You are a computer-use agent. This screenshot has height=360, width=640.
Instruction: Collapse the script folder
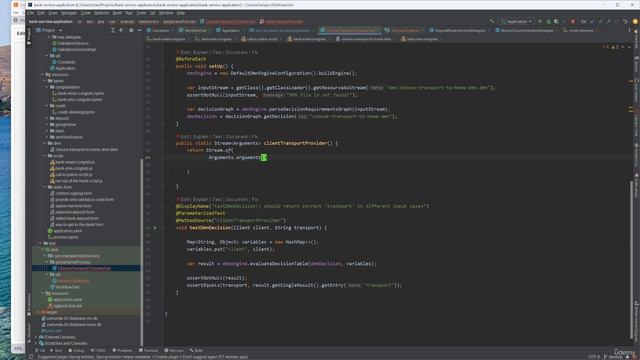click(44, 156)
